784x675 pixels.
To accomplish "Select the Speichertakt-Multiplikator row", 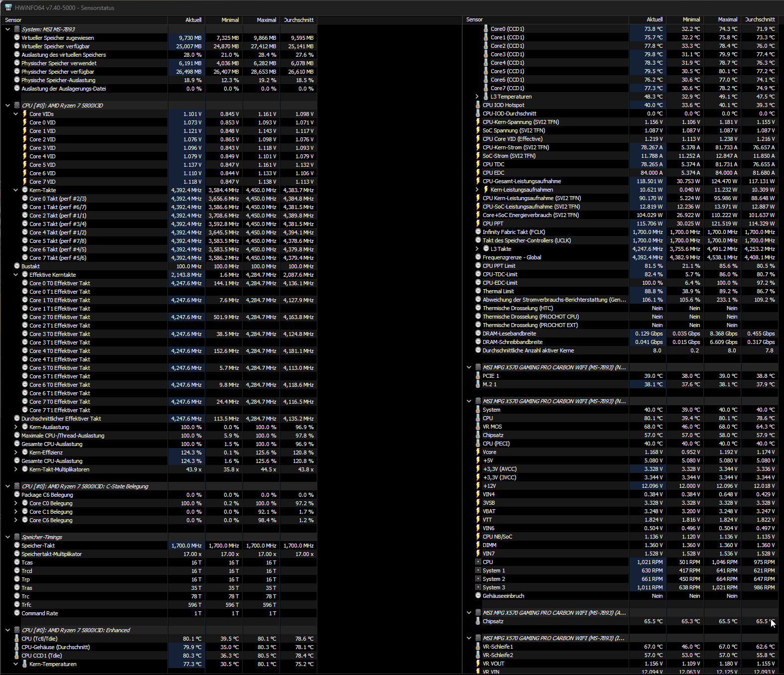I will 159,554.
